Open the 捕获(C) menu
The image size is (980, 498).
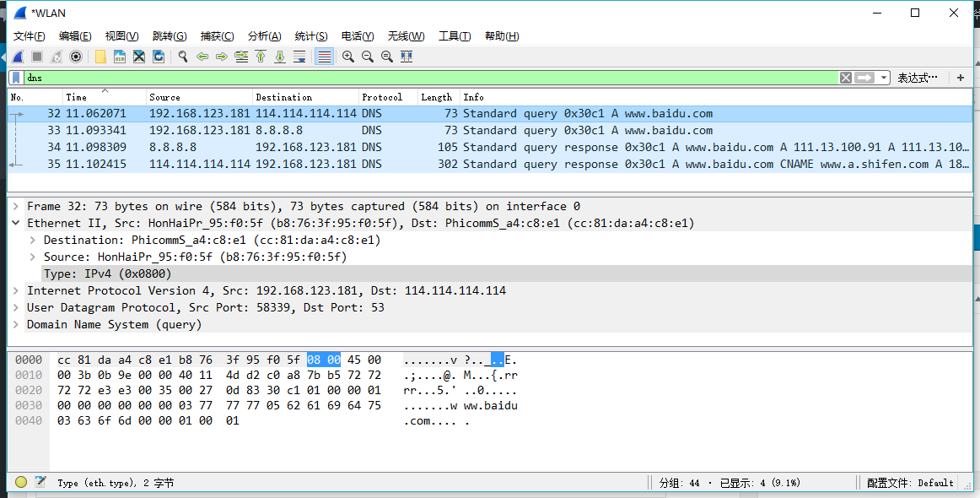(217, 36)
